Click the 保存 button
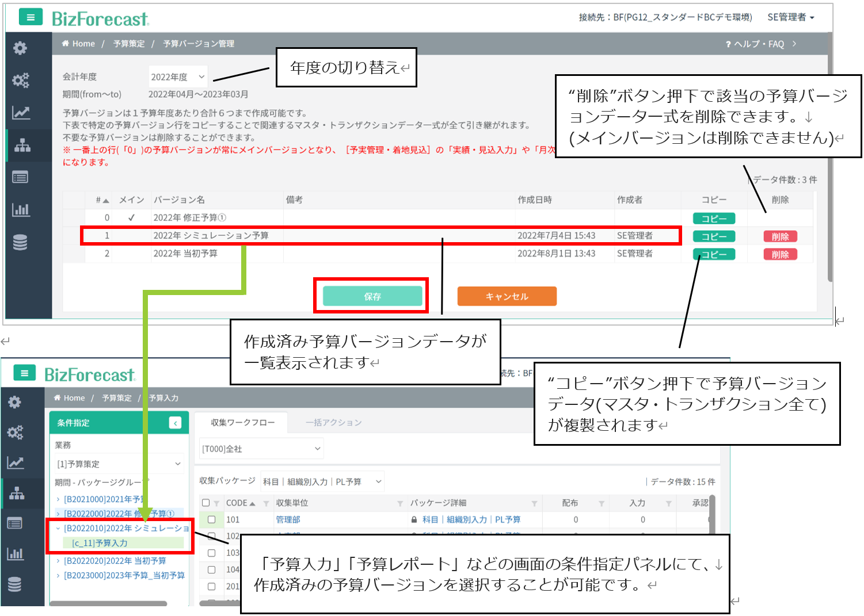This screenshot has height=616, width=864. (372, 296)
